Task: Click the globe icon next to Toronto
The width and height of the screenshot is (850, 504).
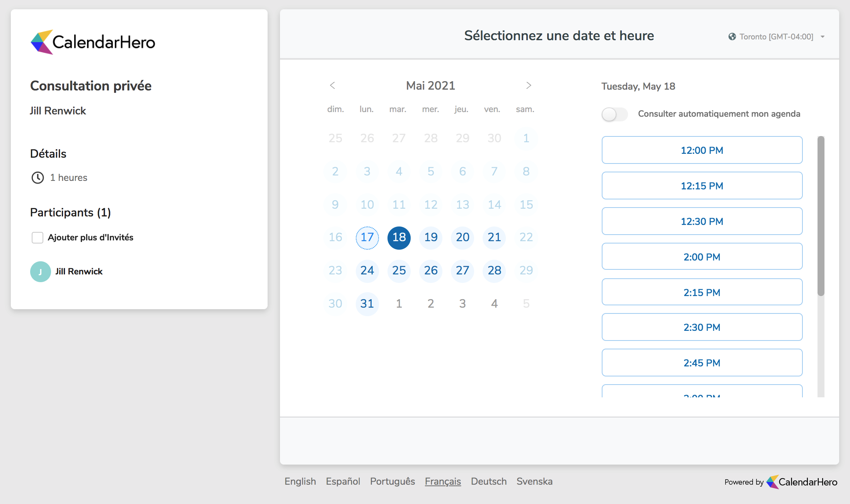Action: (732, 37)
